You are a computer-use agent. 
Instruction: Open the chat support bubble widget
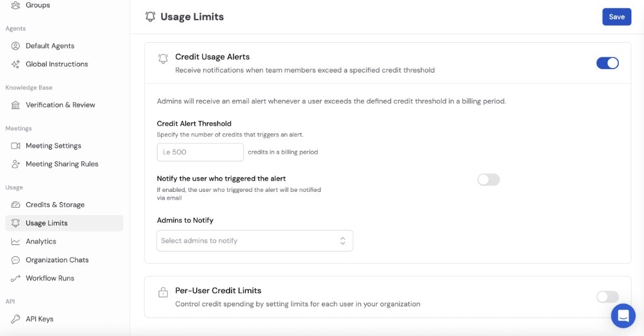(x=623, y=315)
